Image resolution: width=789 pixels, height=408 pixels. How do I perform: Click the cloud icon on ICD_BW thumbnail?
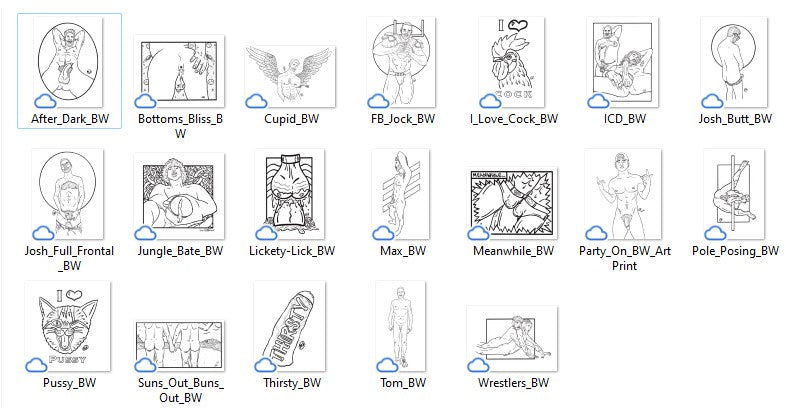[x=598, y=101]
